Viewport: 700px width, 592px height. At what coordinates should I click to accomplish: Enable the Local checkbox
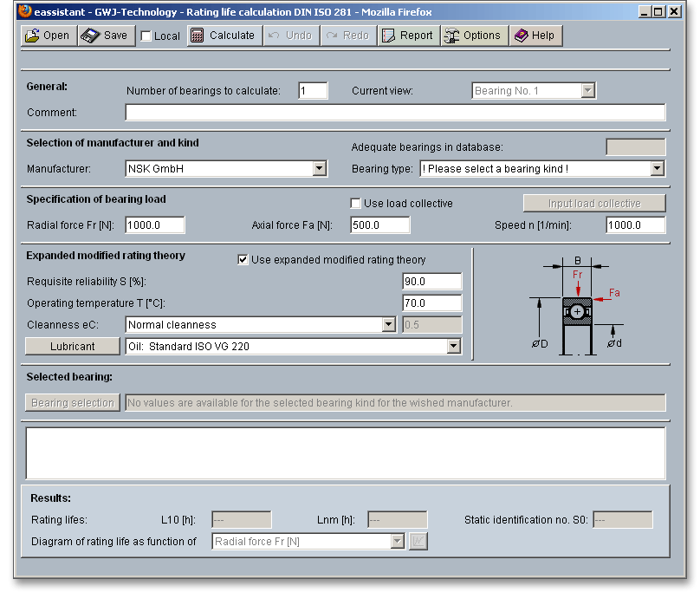coord(146,36)
